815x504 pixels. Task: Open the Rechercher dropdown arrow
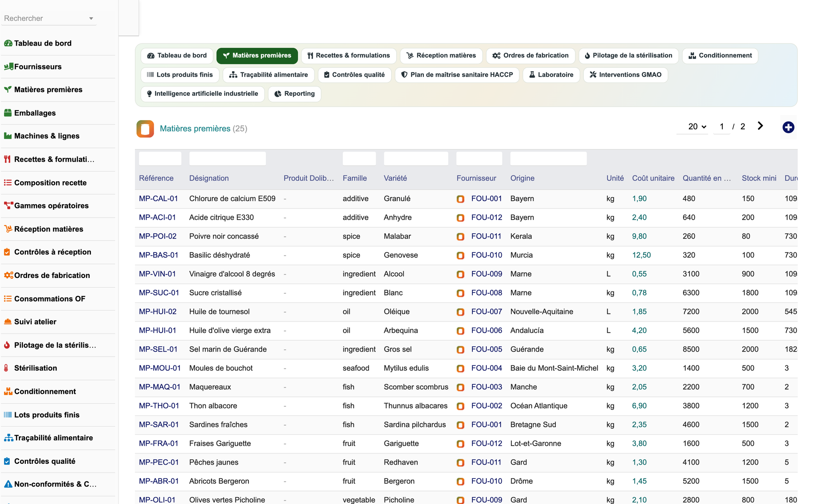[91, 18]
